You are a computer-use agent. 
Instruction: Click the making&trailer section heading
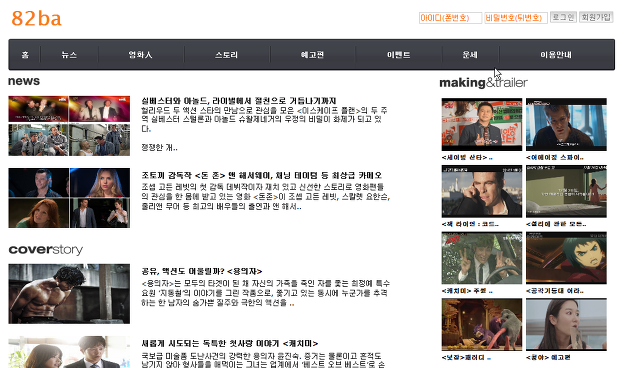click(x=483, y=82)
